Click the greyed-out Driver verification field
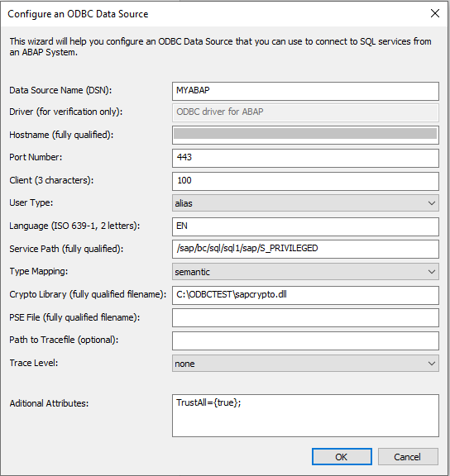The image size is (450, 476). (305, 113)
